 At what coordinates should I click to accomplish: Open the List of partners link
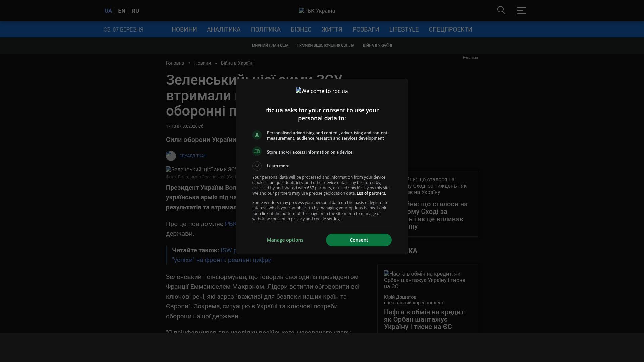point(371,193)
